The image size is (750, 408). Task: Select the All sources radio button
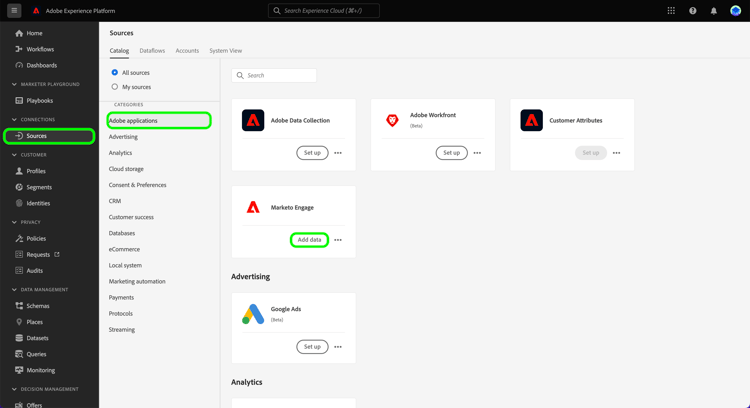point(114,72)
